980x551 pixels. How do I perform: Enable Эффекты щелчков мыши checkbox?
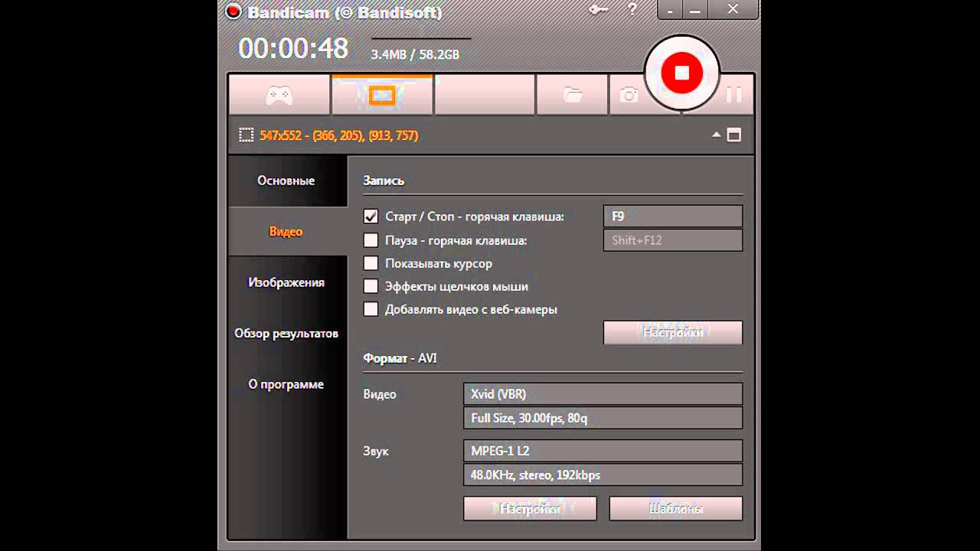click(371, 286)
